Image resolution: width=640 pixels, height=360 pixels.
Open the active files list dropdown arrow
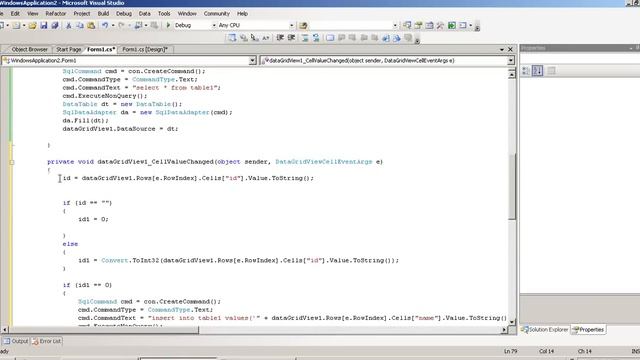(x=502, y=49)
